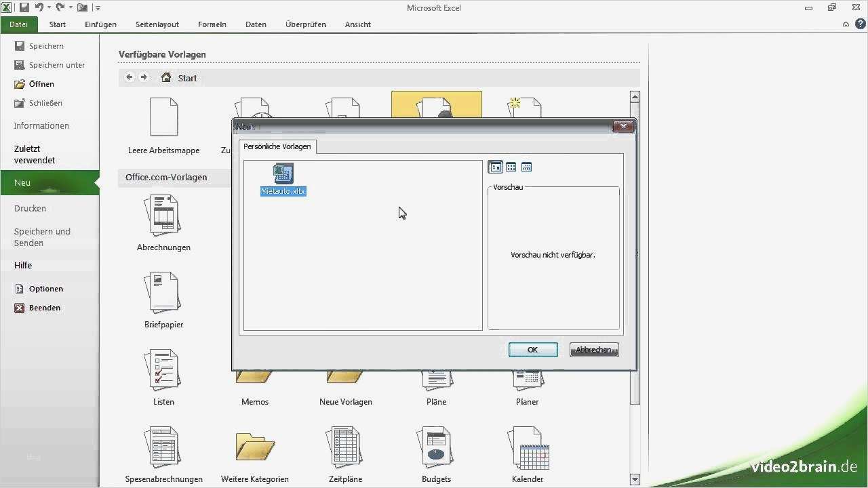Dismiss the dialog with Abbrechen

593,349
